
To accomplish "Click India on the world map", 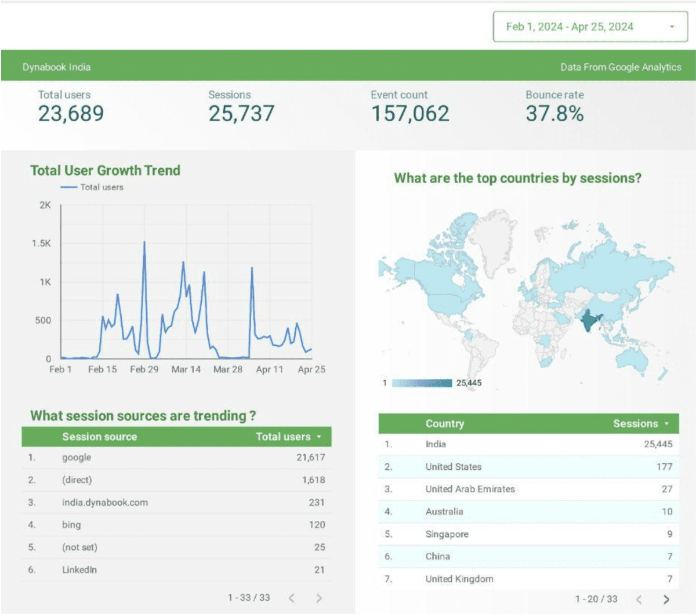I will click(x=590, y=321).
